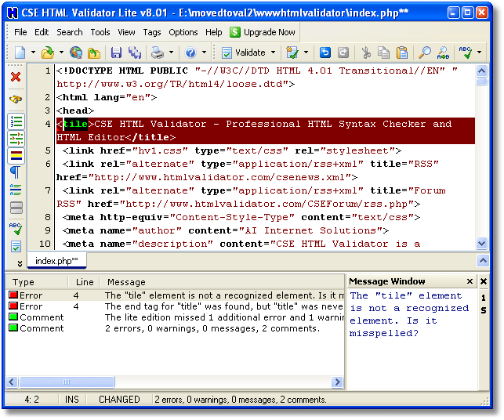Open the dropdown arrow after the spell check icon
Viewport: 504px width, 420px height.
(479, 52)
